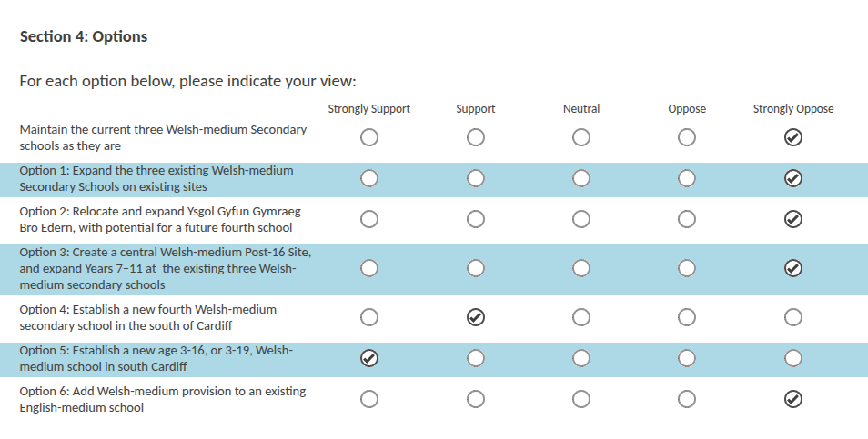868x439 pixels.
Task: Choose Neutral for Option 4 new fourth school
Action: click(581, 317)
